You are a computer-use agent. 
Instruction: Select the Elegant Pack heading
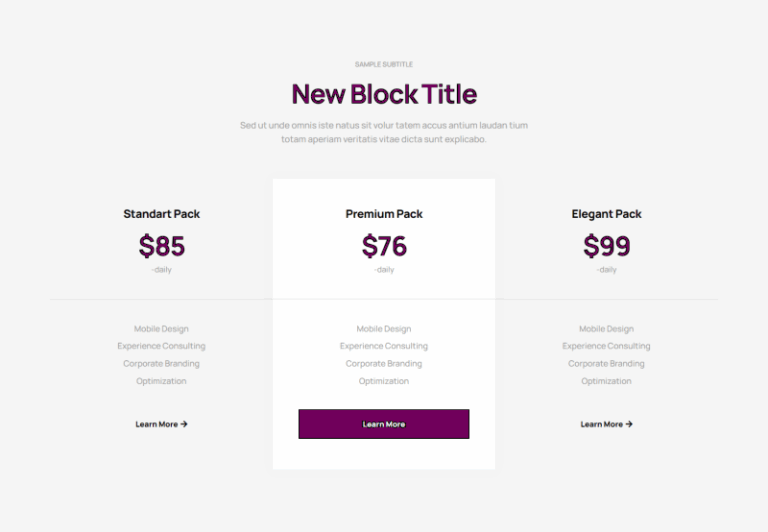[606, 214]
